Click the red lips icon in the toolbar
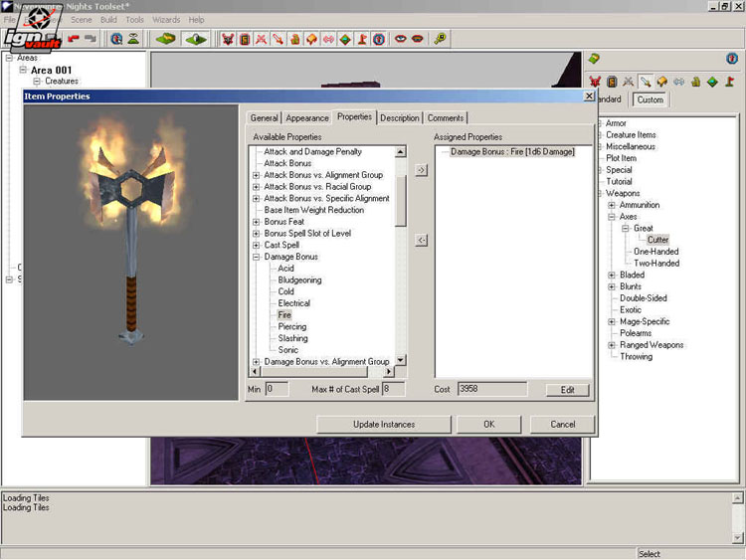746x560 pixels. 417,39
